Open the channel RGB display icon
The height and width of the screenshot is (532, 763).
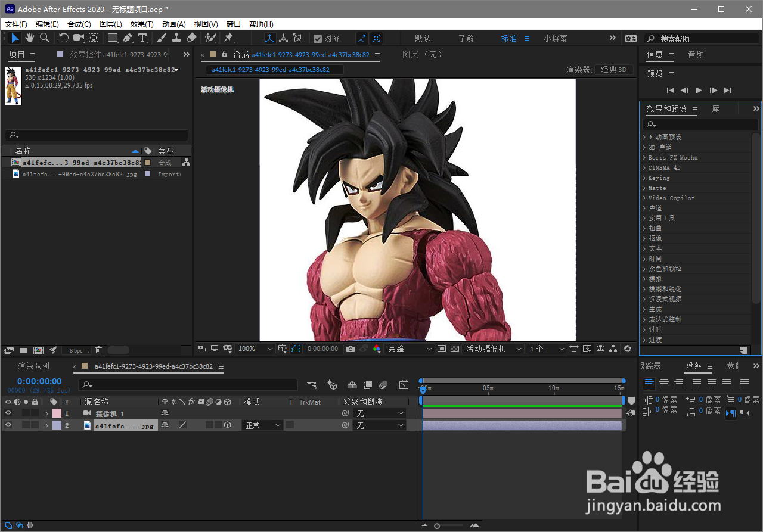click(x=377, y=349)
